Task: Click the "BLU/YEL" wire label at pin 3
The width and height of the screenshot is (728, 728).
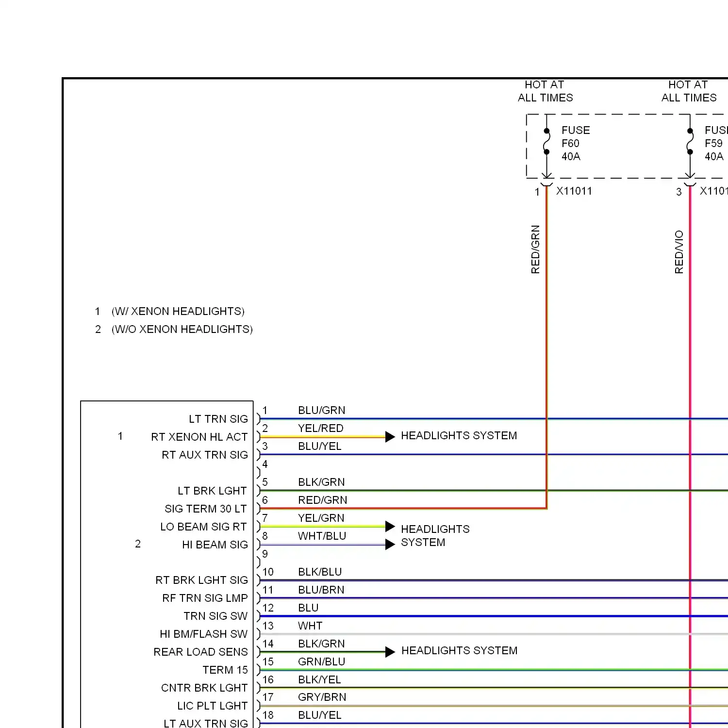Action: (320, 446)
